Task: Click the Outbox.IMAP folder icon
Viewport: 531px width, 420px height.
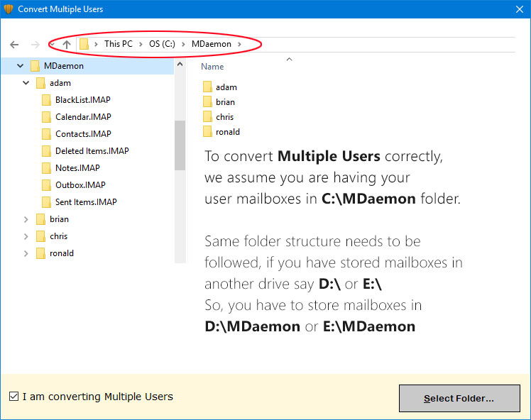Action: 46,185
